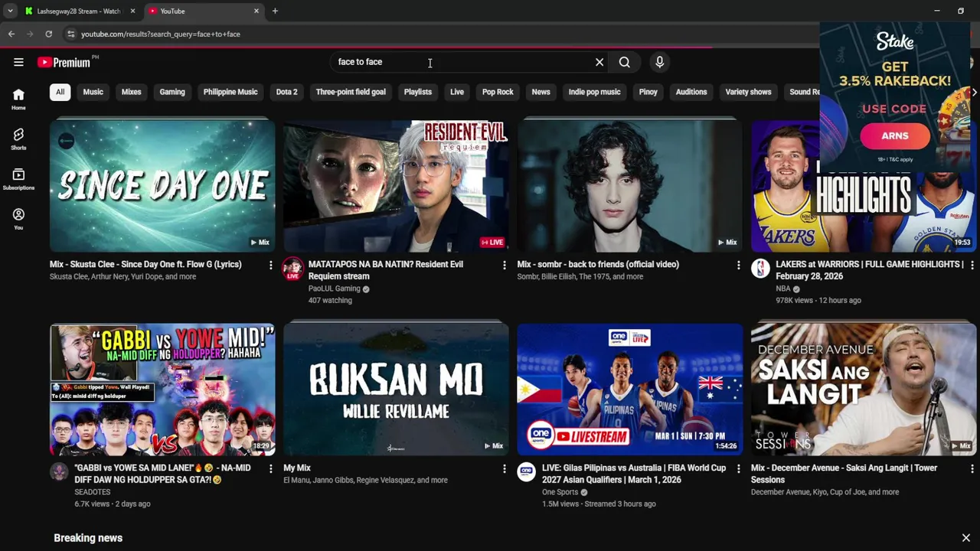Click the ARNS button in Stake ad
Viewport: 980px width, 551px height.
point(894,136)
